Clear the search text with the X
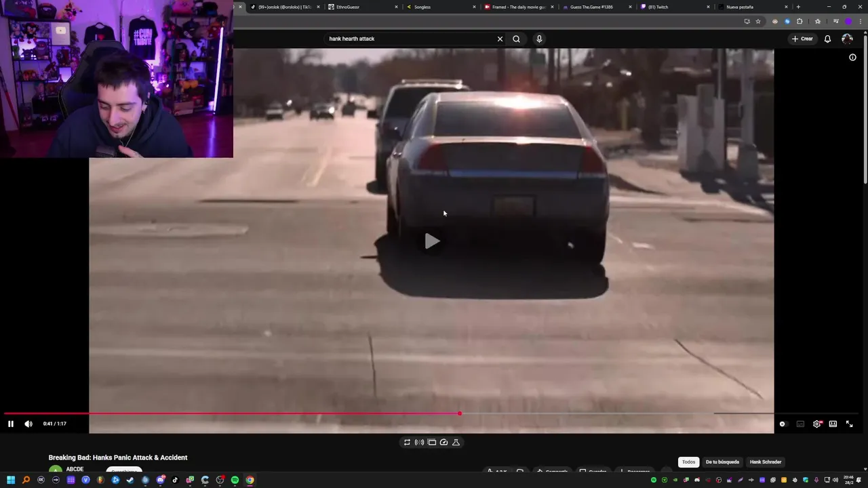This screenshot has width=868, height=488. pyautogui.click(x=500, y=39)
